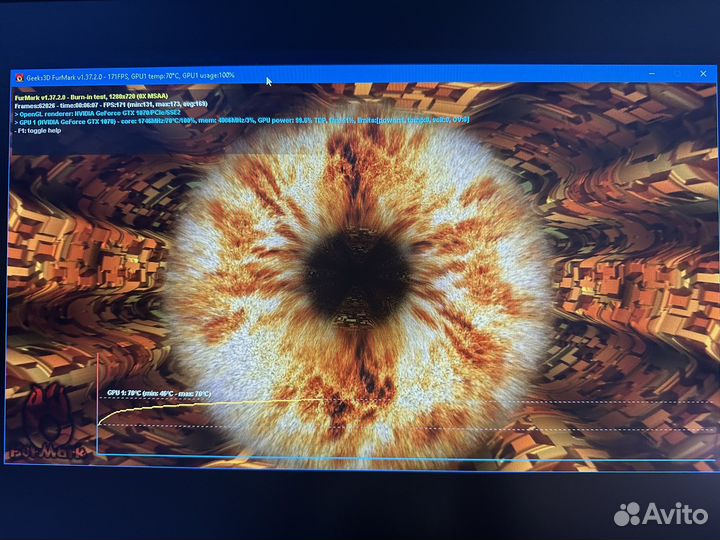
Task: Click the yellow temperature curve on the graph
Action: coord(209,406)
